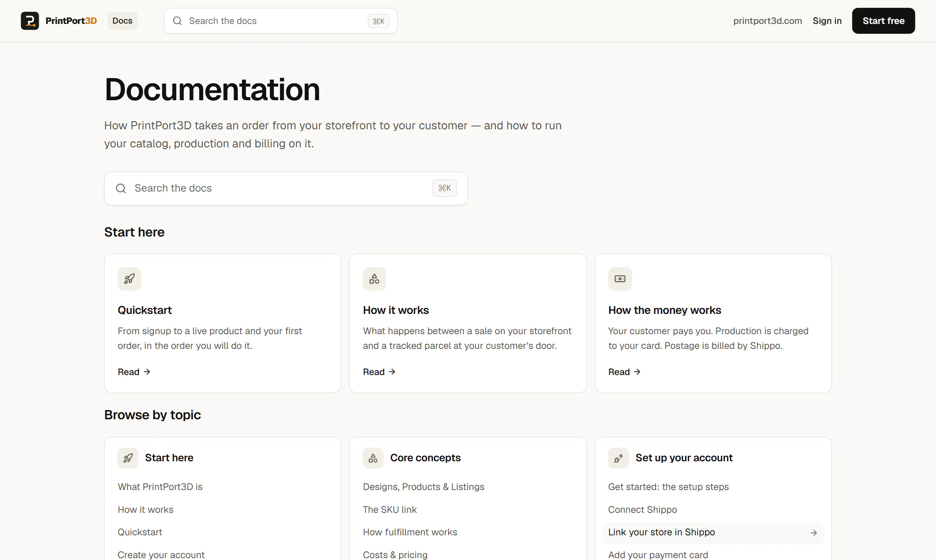Open the Quickstart card title
This screenshot has height=560, width=936.
144,310
